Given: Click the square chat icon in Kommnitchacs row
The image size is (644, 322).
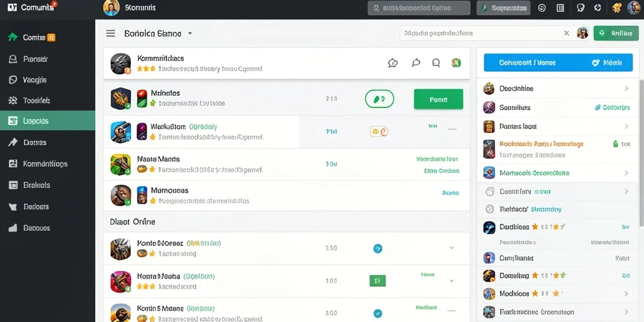Looking at the screenshot, I should (x=436, y=63).
